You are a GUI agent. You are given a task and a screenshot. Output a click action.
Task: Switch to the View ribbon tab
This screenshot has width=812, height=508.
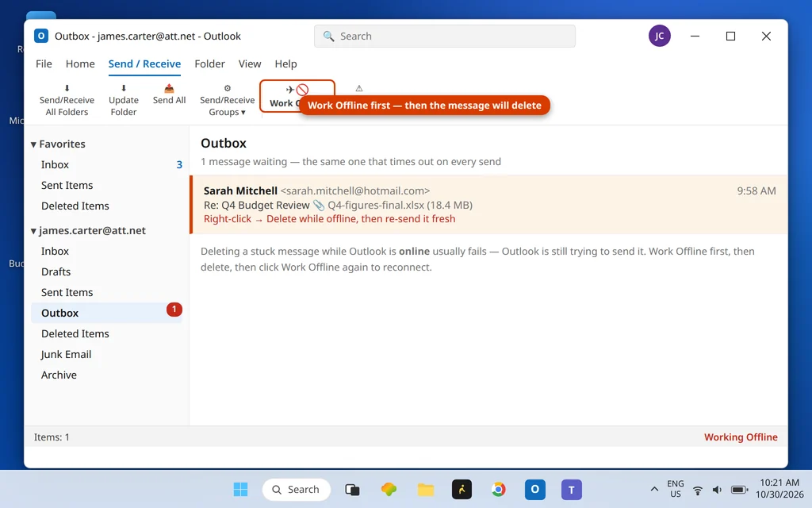click(250, 63)
